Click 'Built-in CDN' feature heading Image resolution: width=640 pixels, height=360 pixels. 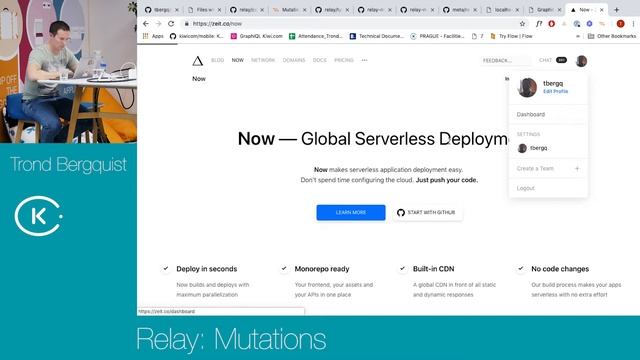[433, 269]
